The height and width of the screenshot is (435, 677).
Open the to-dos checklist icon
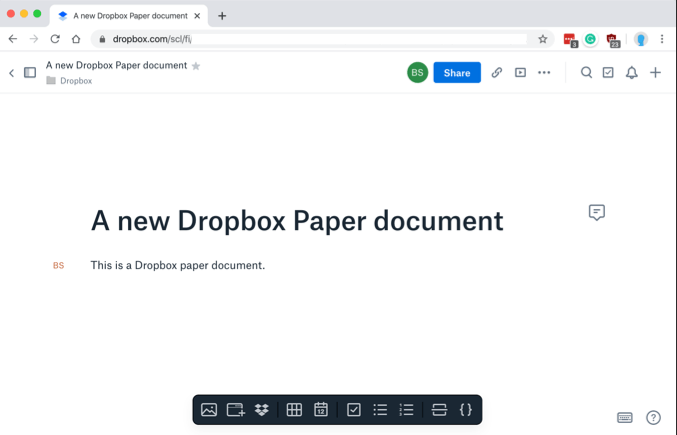(x=608, y=72)
